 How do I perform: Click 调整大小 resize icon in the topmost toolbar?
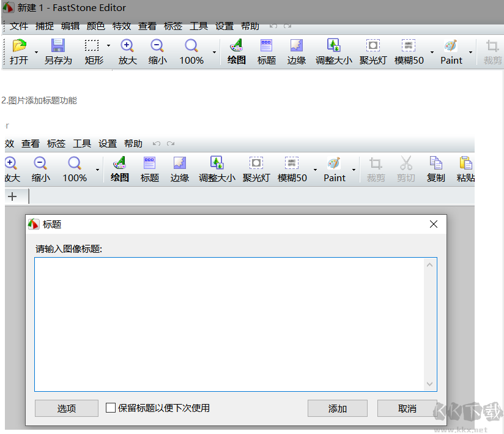pyautogui.click(x=333, y=47)
